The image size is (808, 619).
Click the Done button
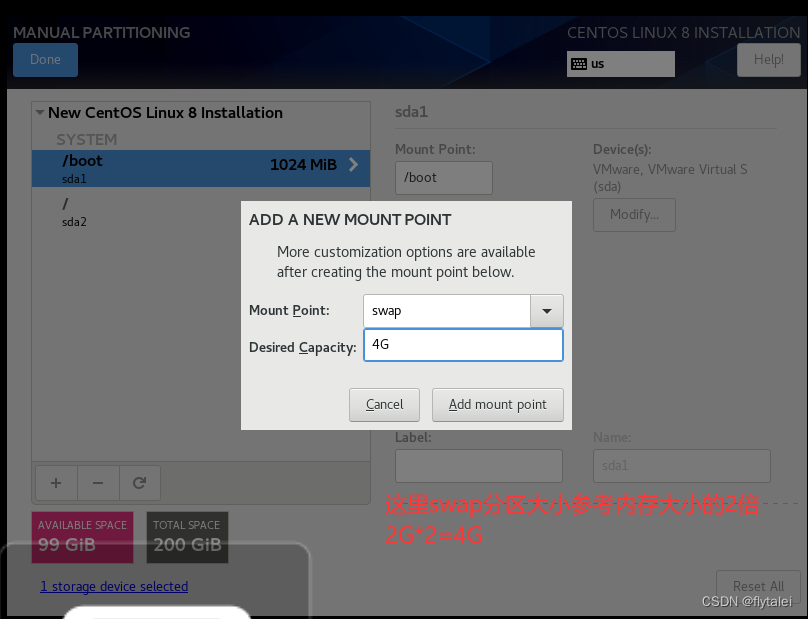45,60
